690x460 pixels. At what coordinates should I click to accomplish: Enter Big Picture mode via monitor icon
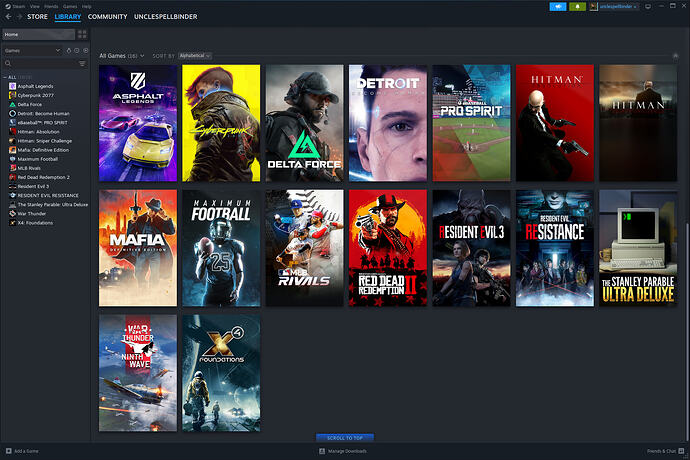(648, 7)
